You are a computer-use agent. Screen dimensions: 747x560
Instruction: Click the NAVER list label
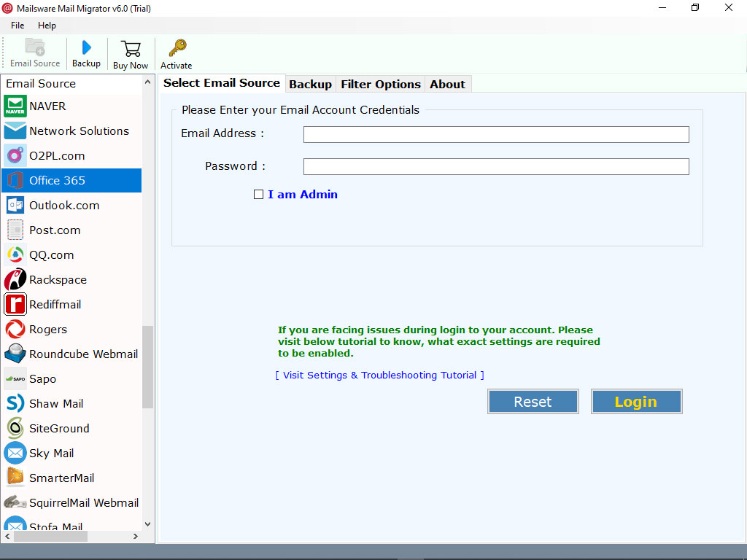click(47, 106)
